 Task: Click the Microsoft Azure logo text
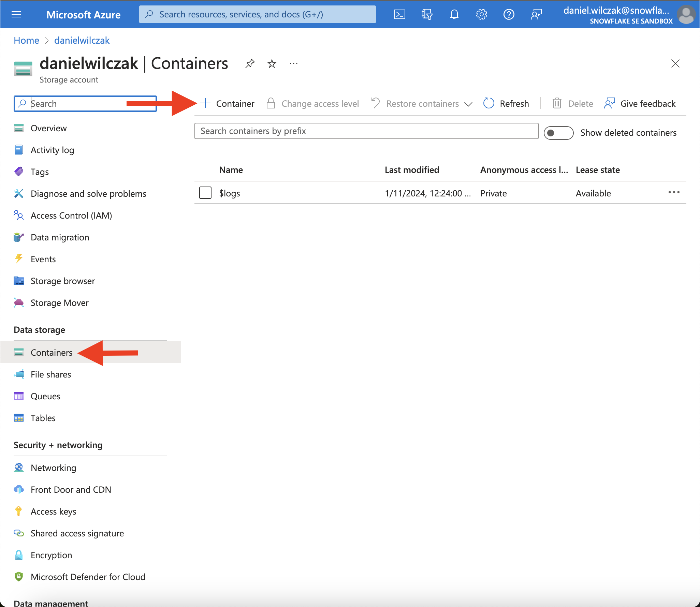83,15
